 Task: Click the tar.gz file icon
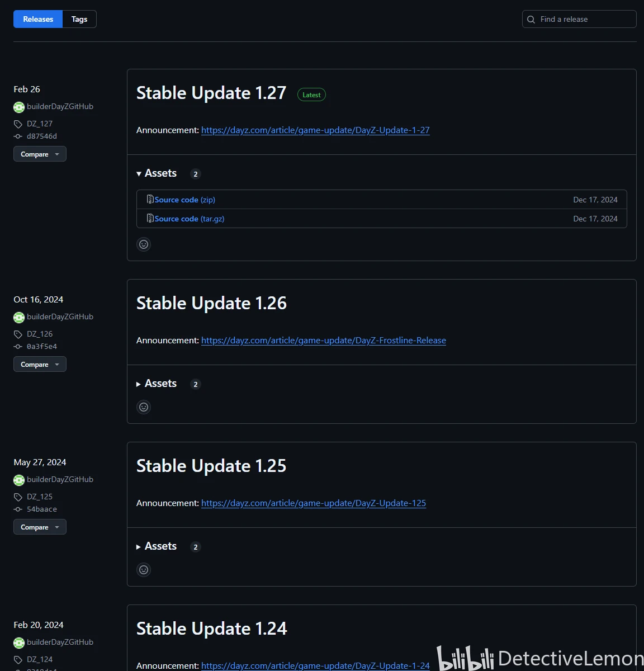(x=150, y=219)
